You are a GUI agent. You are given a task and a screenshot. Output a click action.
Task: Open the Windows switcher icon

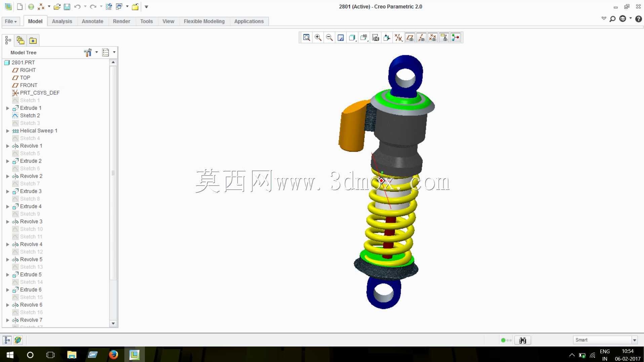pos(119,6)
